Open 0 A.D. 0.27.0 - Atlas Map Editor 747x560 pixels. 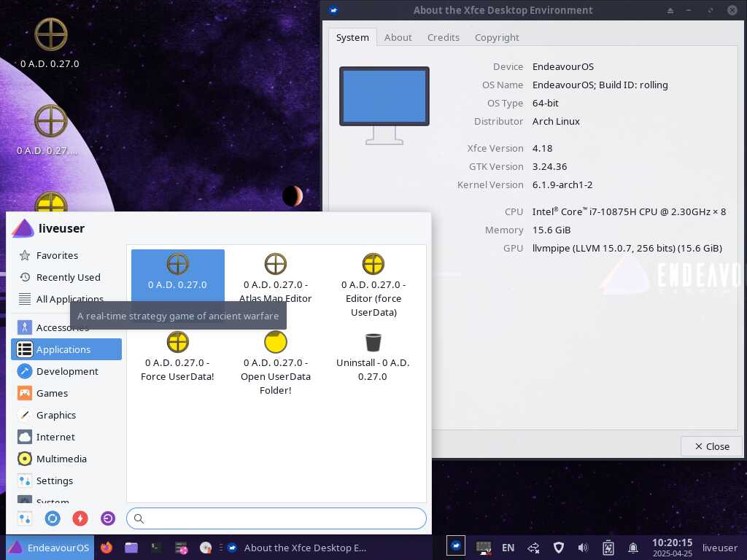coord(275,278)
